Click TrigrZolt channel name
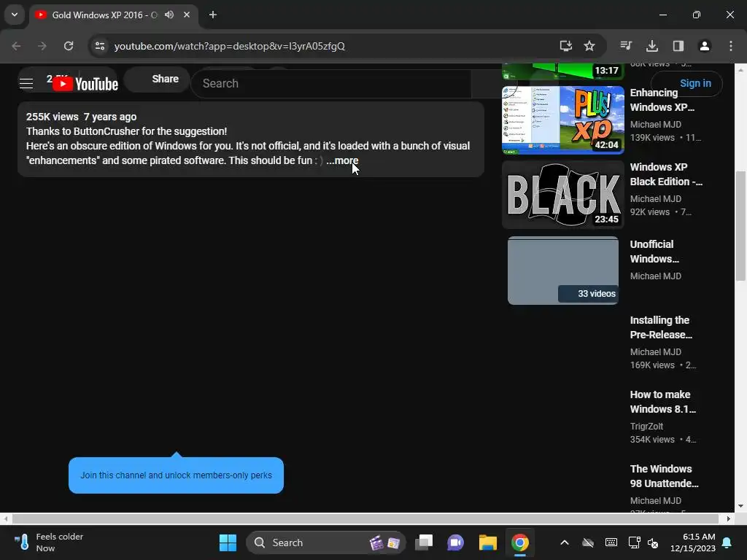This screenshot has height=560, width=747. coord(646,426)
